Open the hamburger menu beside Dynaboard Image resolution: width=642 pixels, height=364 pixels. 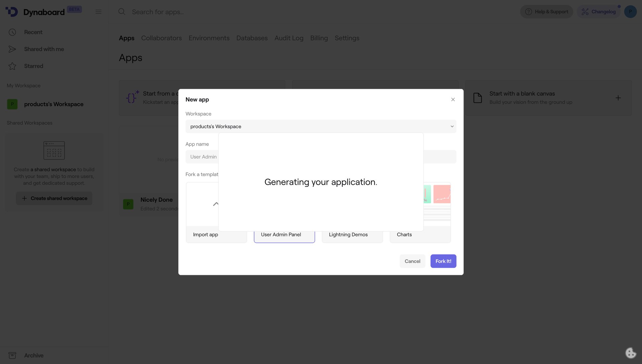click(98, 11)
